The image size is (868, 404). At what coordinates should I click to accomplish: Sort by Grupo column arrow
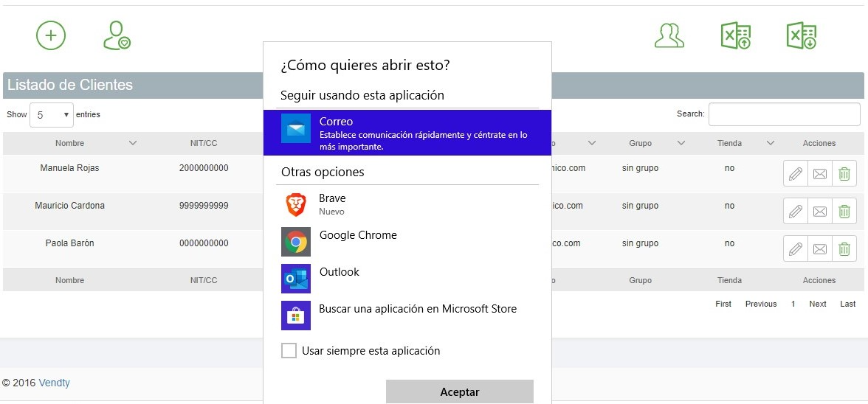(681, 143)
